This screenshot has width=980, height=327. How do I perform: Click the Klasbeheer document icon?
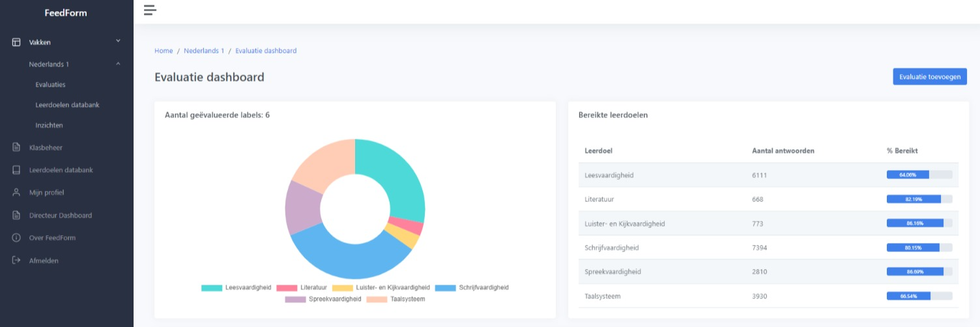16,148
